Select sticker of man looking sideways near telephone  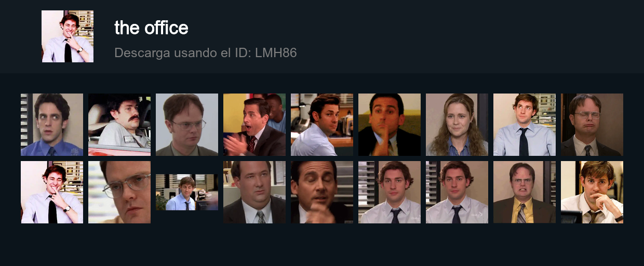coord(322,125)
